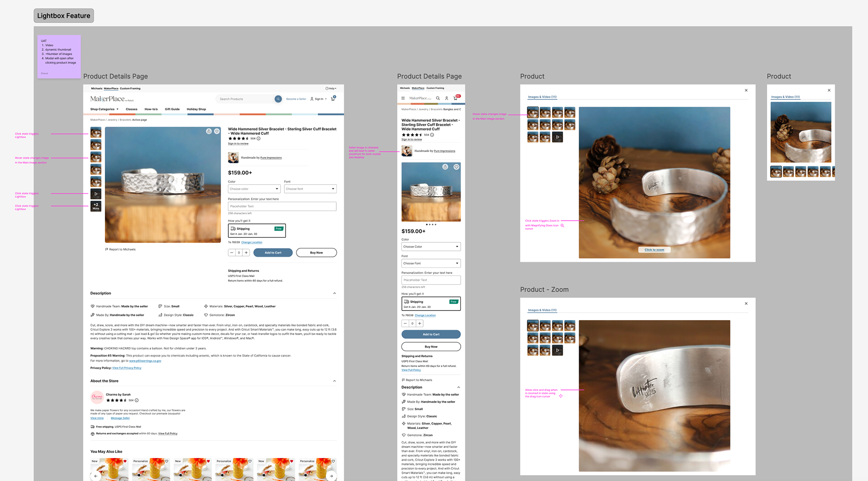Click desktop personalization Placeholder Text field

coord(282,206)
